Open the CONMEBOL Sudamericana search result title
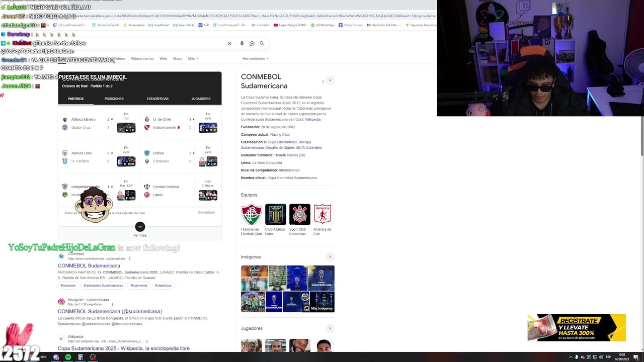The image size is (644, 362). (x=89, y=265)
